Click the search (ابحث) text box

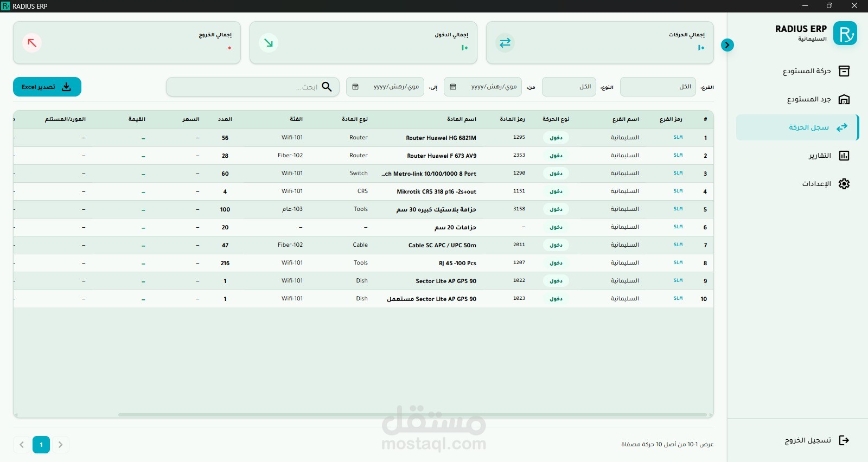pos(253,87)
